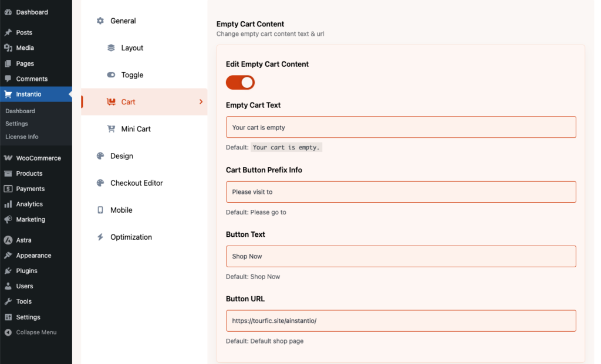Image resolution: width=601 pixels, height=364 pixels.
Task: Expand the Cart section chevron arrow
Action: 201,102
